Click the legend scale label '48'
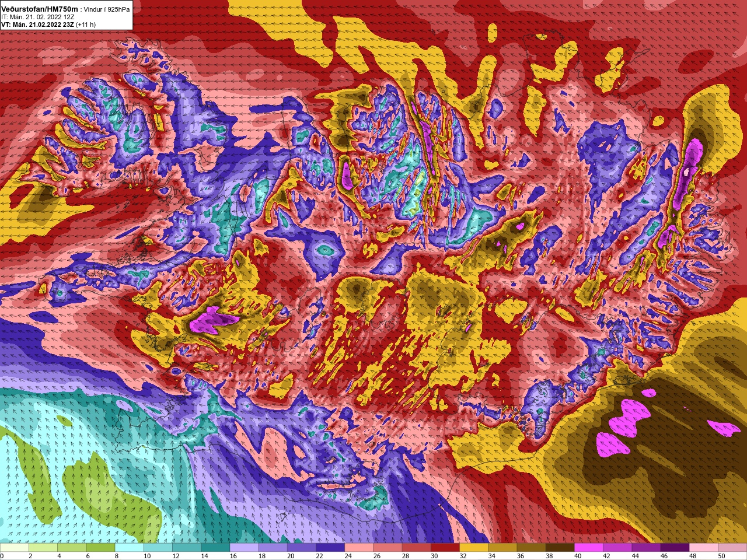 point(693,556)
